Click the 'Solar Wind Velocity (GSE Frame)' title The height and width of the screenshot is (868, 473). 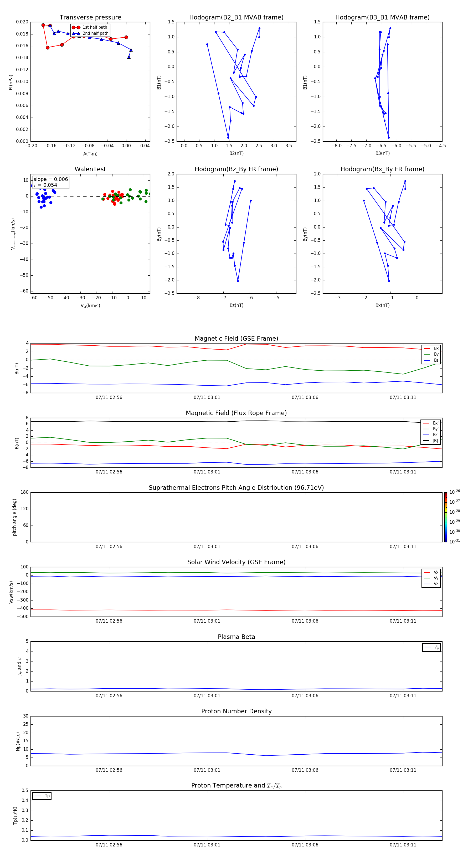tap(236, 562)
